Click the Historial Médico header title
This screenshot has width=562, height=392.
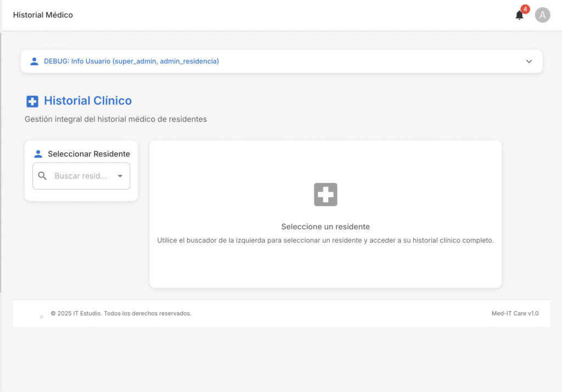click(43, 15)
